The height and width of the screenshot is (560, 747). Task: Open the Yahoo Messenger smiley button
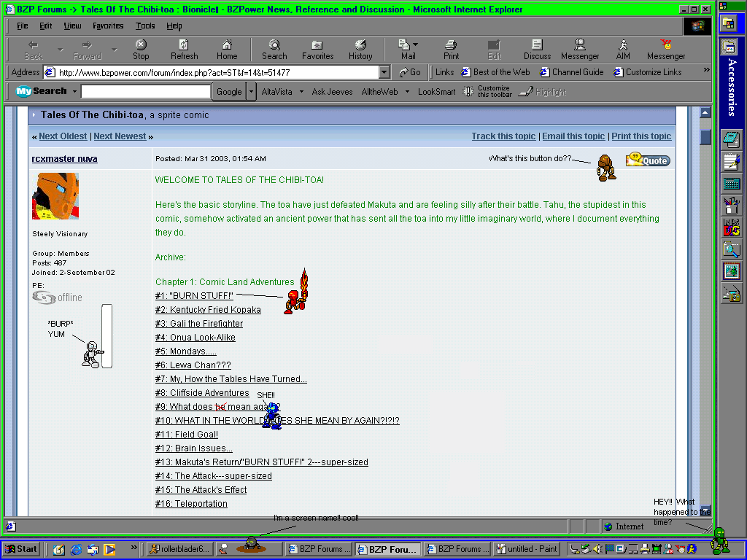[x=666, y=50]
